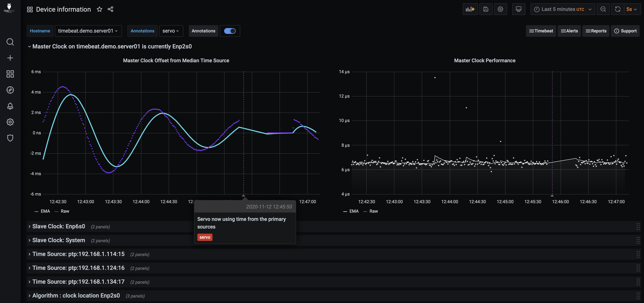Click the Device information title
Image resolution: width=644 pixels, height=303 pixels.
[x=63, y=9]
